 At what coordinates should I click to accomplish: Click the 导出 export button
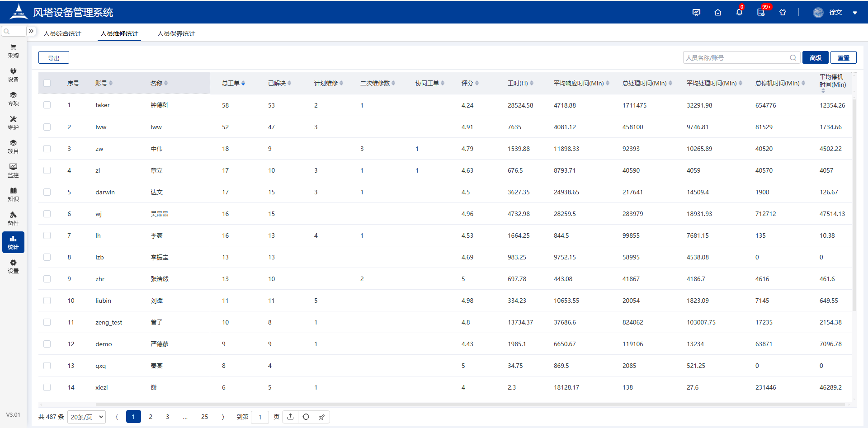pyautogui.click(x=54, y=58)
